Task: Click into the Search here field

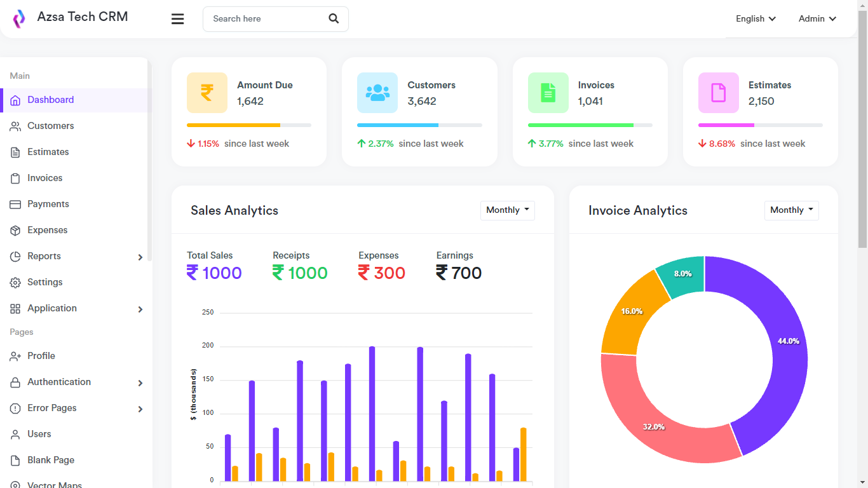Action: (x=264, y=19)
